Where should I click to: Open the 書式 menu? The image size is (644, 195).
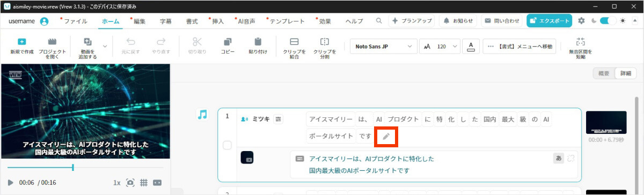[x=192, y=21]
